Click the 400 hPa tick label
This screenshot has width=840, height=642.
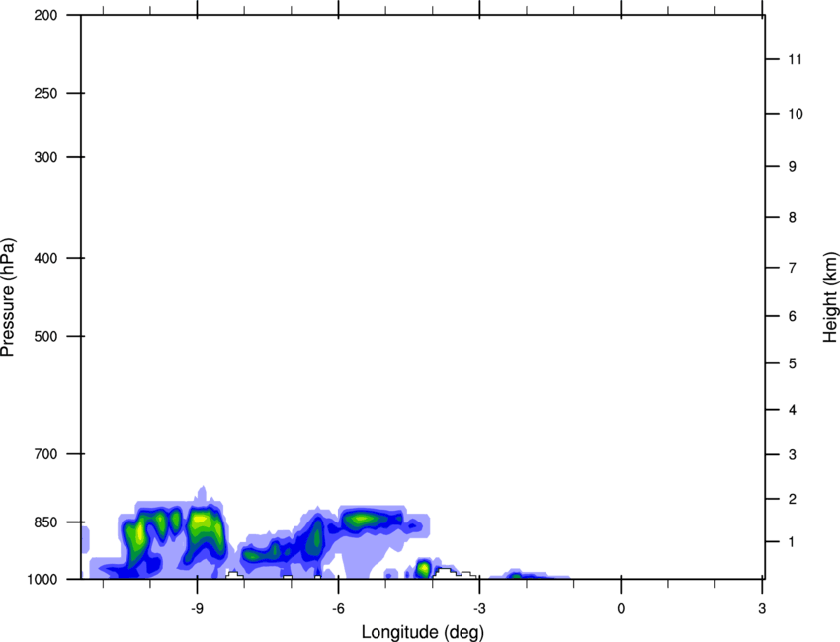click(44, 259)
